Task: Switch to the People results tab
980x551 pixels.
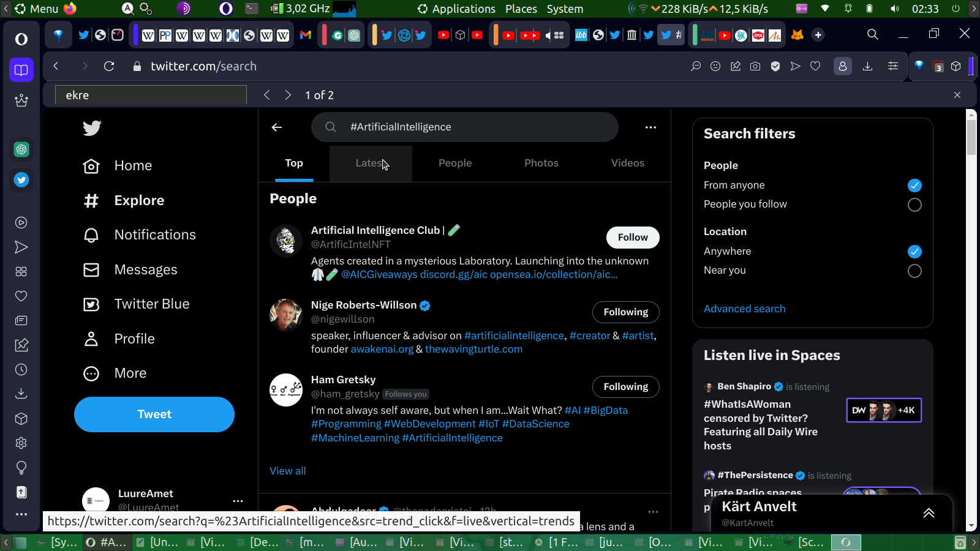Action: (455, 163)
